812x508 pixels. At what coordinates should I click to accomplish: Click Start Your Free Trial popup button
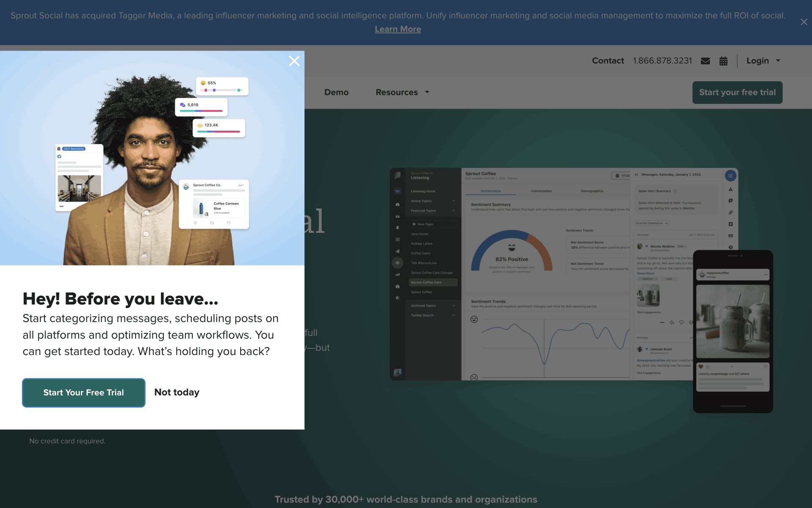coord(84,392)
